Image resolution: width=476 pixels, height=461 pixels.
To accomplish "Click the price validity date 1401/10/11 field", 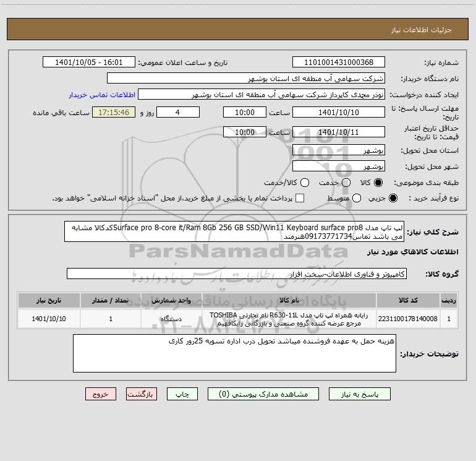I will (x=339, y=132).
